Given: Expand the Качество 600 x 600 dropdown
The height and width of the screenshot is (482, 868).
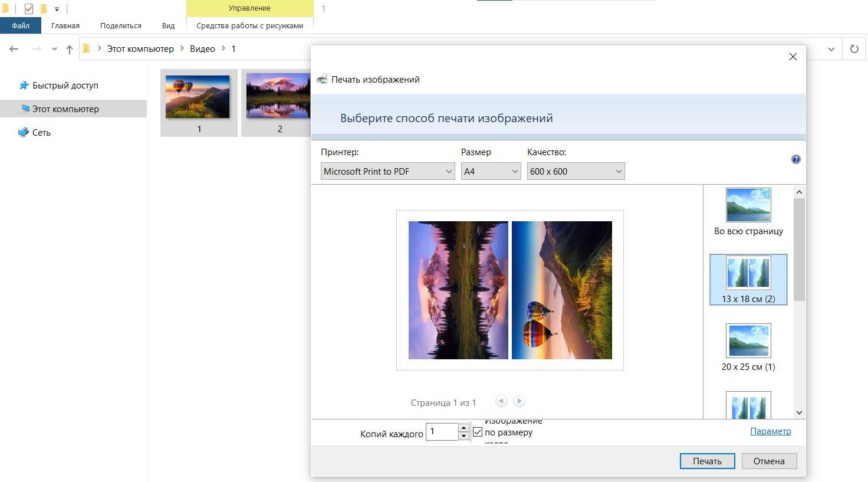Looking at the screenshot, I should point(576,172).
